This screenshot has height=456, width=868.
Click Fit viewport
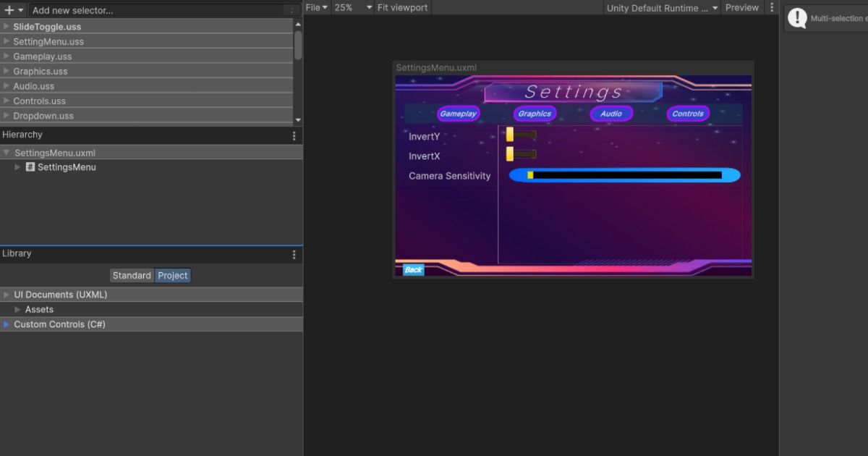tap(401, 7)
